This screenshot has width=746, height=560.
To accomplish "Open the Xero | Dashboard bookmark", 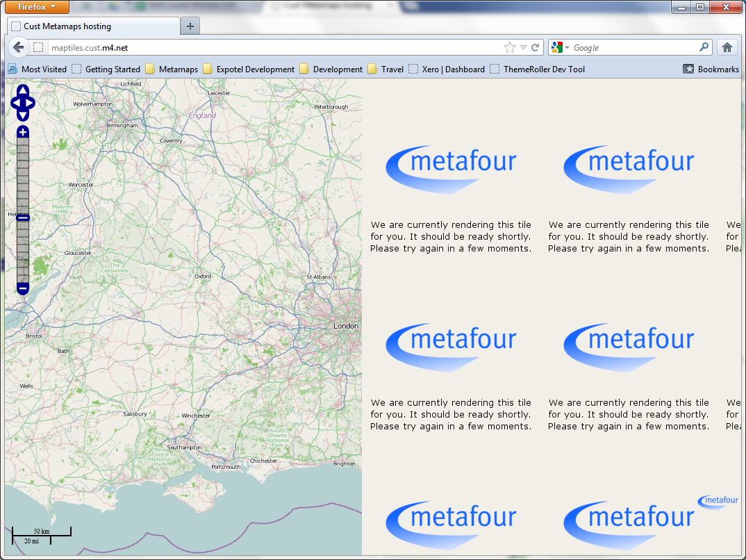I will (x=447, y=69).
